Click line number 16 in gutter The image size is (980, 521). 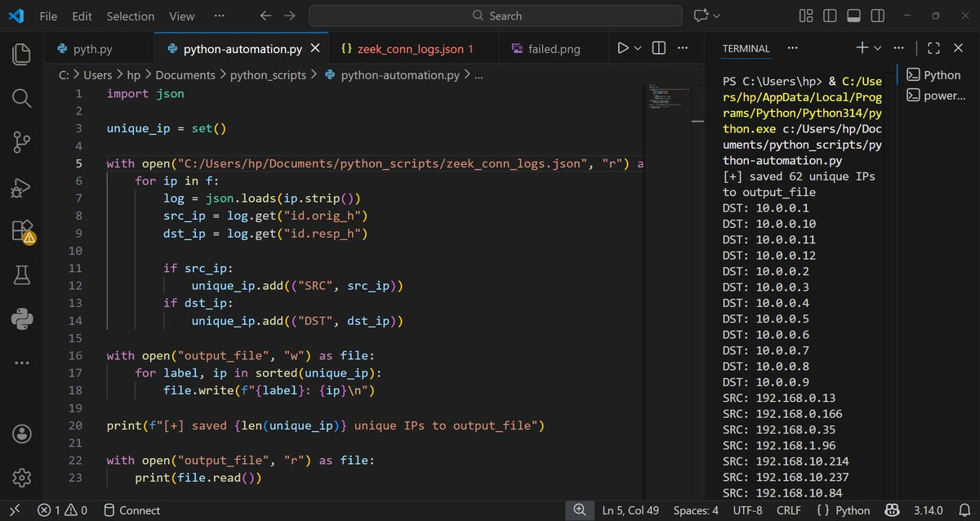pyautogui.click(x=75, y=355)
